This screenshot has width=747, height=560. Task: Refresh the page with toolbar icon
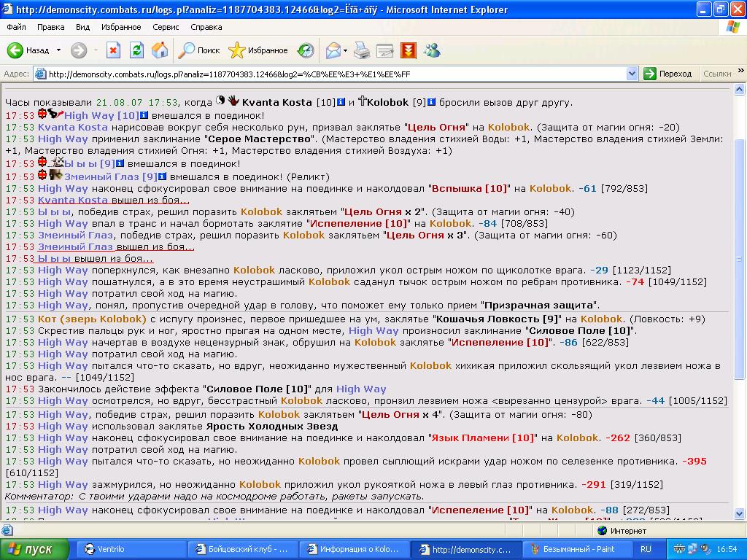[x=136, y=50]
